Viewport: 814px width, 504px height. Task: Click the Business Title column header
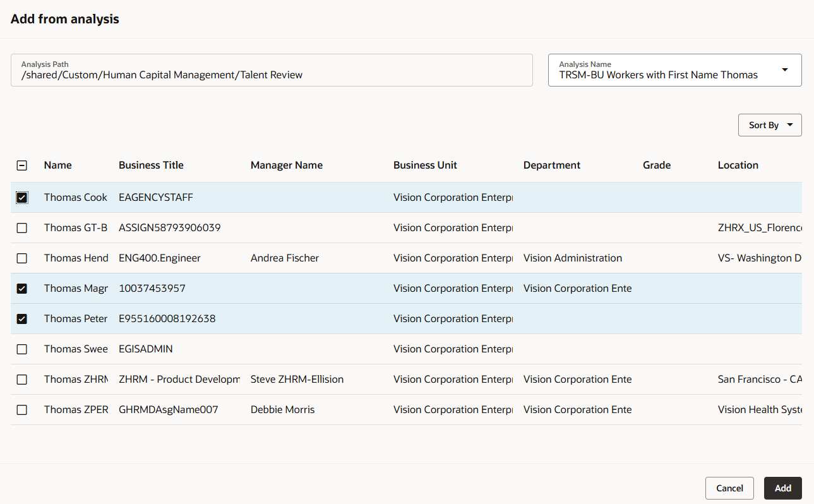[151, 165]
